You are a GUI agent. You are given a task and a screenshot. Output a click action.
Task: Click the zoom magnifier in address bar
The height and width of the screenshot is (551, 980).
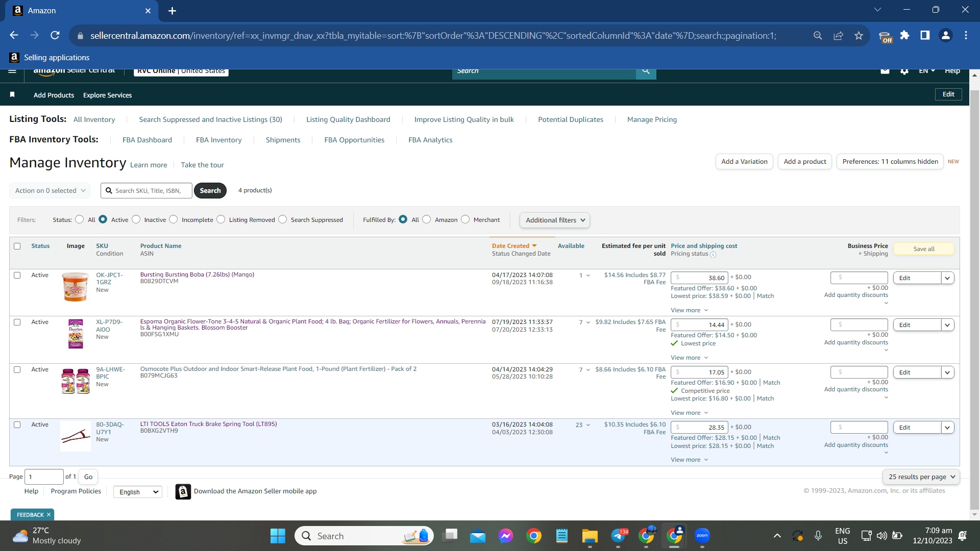tap(818, 35)
